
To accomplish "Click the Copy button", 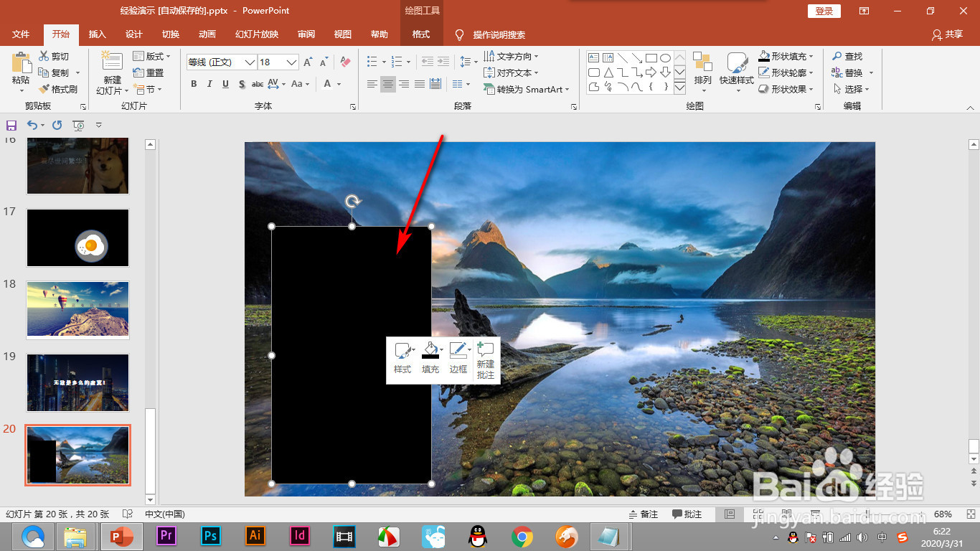I will pyautogui.click(x=54, y=72).
